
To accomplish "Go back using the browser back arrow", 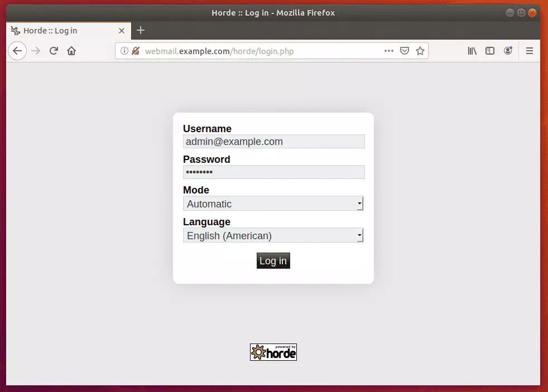I will 17,51.
